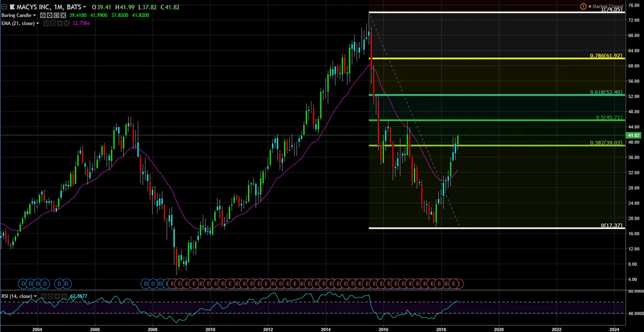Expand the Boring Candle indicator dropdown

34,16
